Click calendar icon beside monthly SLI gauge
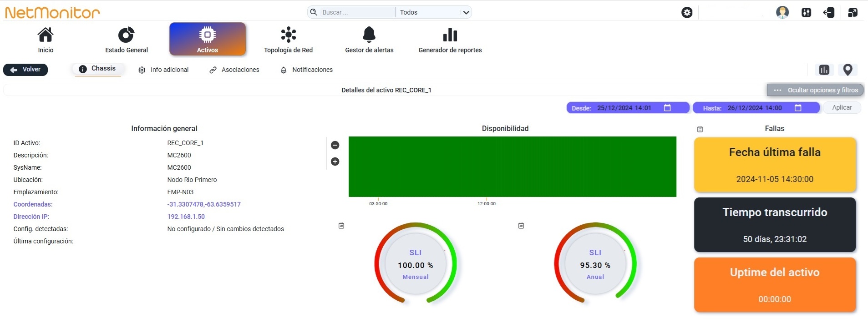The width and height of the screenshot is (868, 323). tap(341, 226)
